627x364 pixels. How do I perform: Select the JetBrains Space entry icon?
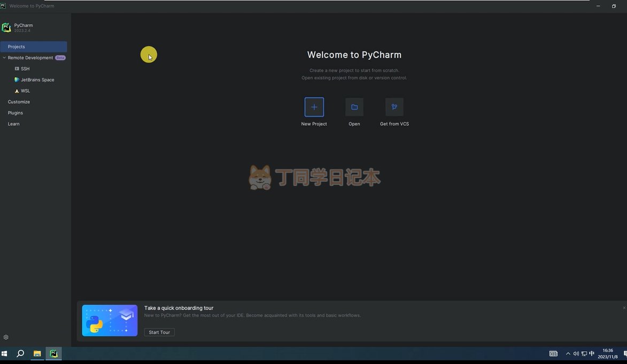[17, 80]
